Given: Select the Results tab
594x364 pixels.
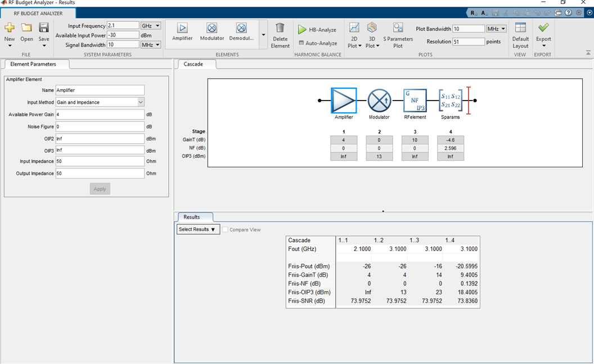Looking at the screenshot, I should click(x=192, y=217).
